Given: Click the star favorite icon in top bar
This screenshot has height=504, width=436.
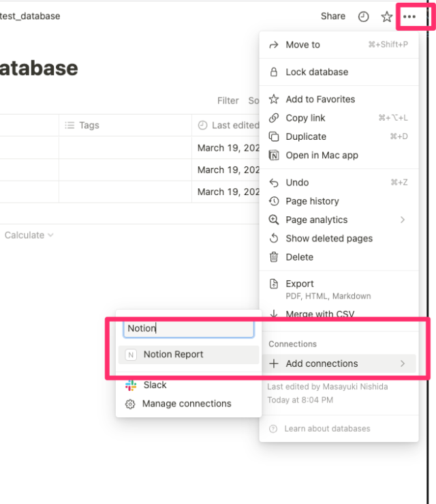Looking at the screenshot, I should click(386, 16).
